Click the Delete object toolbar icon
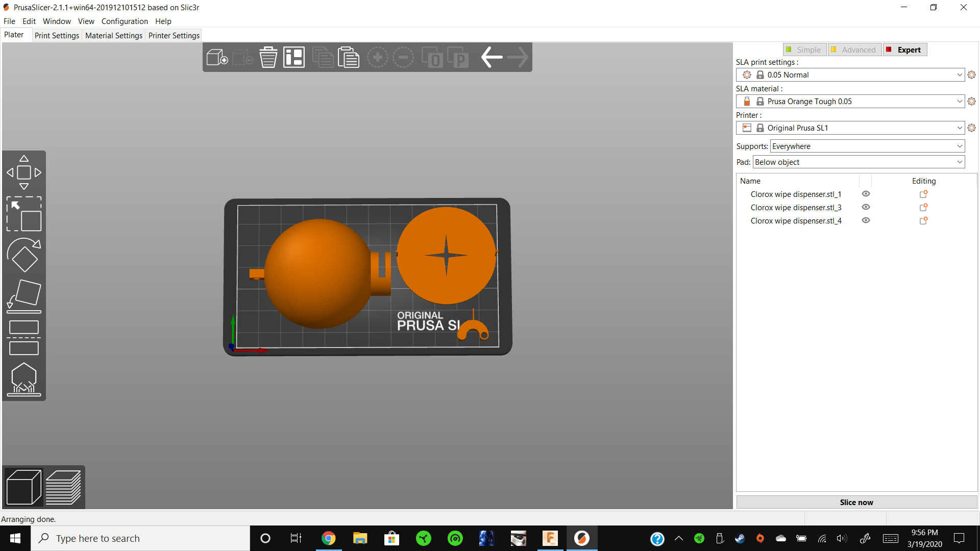Image resolution: width=980 pixels, height=551 pixels. tap(242, 57)
